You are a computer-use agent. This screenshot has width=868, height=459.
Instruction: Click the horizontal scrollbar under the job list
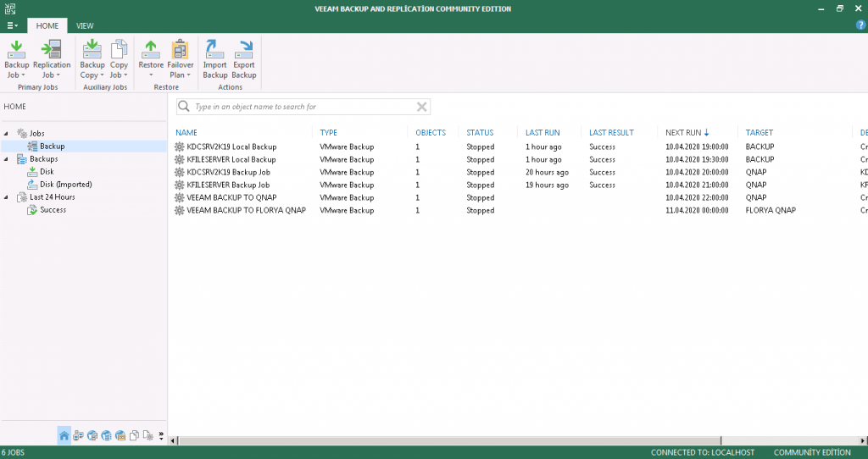509,440
